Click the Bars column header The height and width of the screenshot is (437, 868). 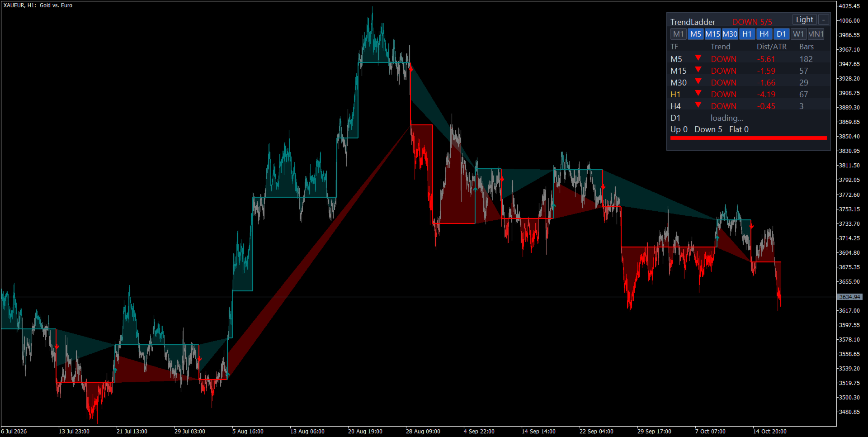(807, 47)
